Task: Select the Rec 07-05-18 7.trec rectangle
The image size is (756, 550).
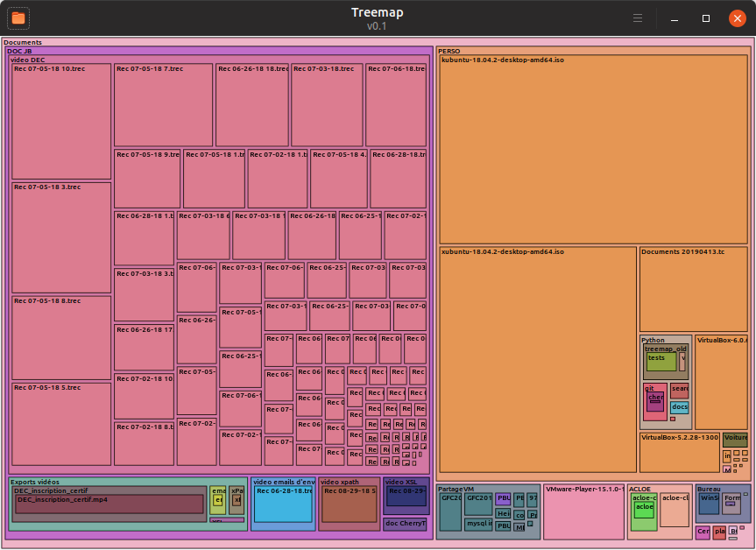Action: [164, 105]
